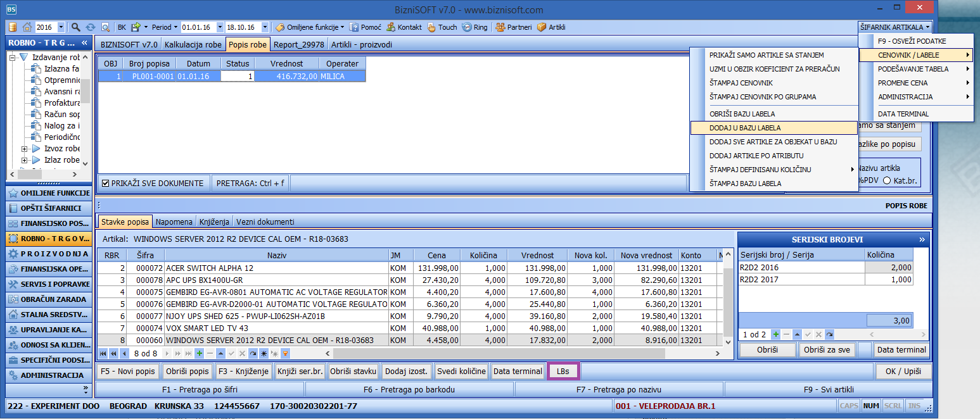Click green plus to add item row
Image resolution: width=980 pixels, height=419 pixels.
coord(200,353)
